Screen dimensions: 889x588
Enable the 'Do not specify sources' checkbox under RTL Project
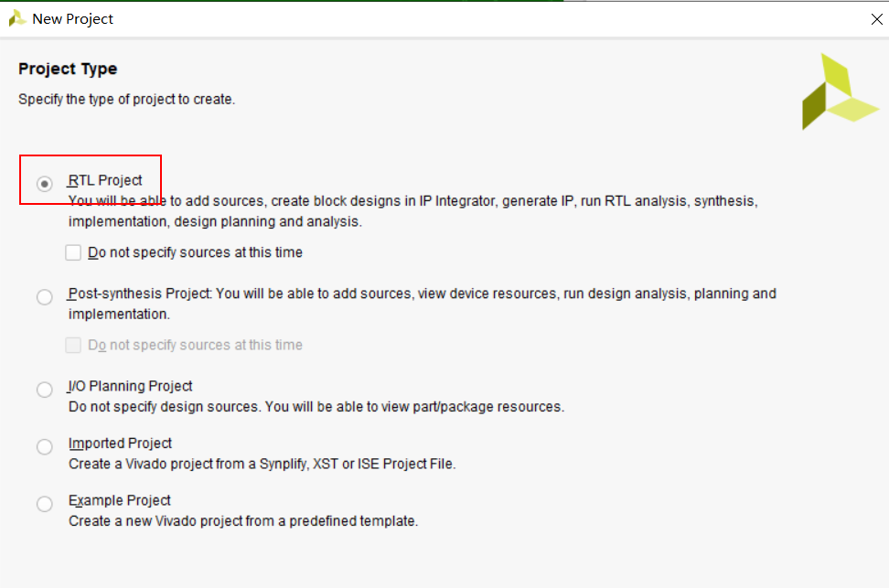(73, 252)
